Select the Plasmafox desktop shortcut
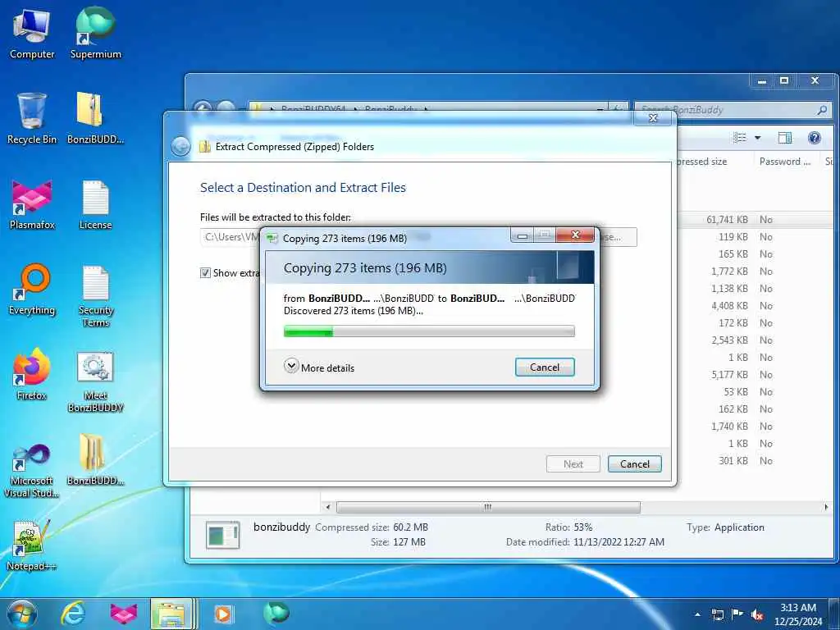Image resolution: width=840 pixels, height=630 pixels. pos(32,203)
